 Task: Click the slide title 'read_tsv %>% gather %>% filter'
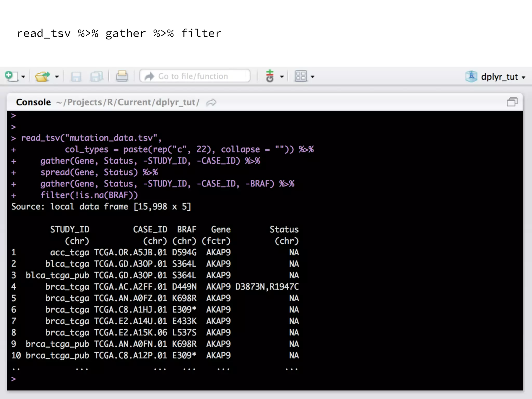[119, 33]
